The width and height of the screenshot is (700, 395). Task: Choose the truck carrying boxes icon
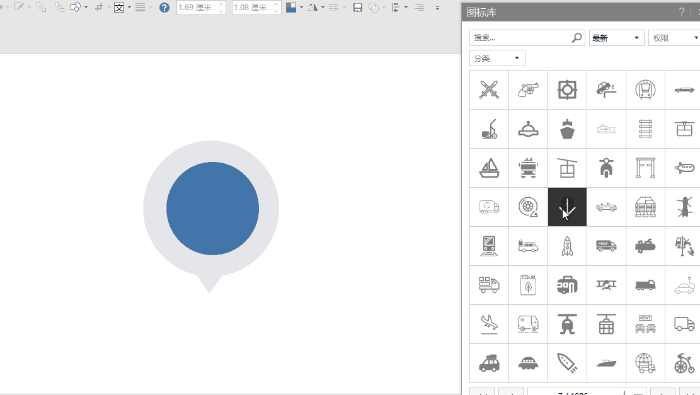point(489,285)
